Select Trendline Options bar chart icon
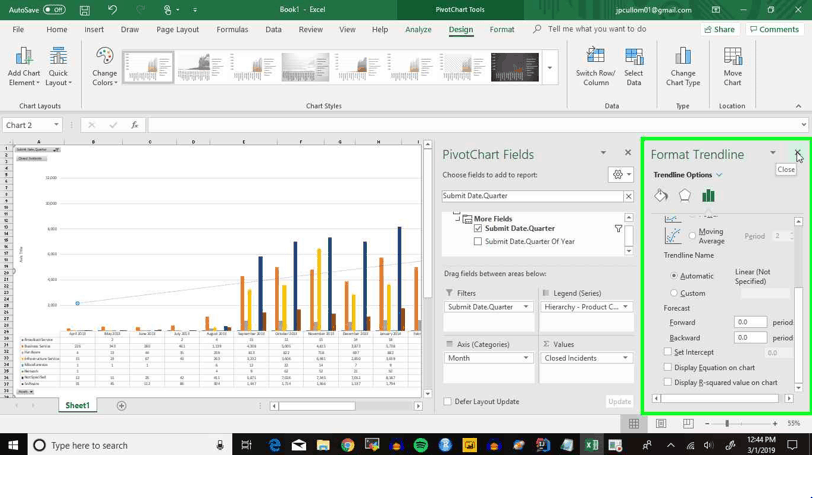This screenshot has width=813, height=498. coord(708,196)
